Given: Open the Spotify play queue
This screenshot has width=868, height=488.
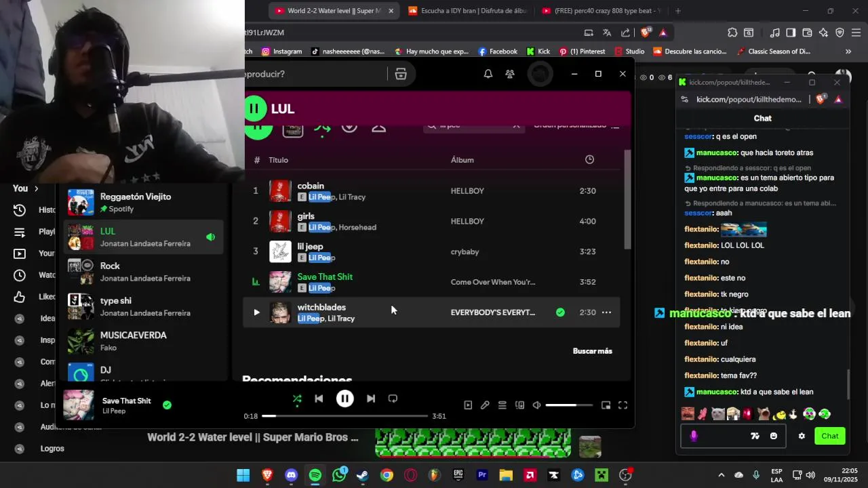Looking at the screenshot, I should [x=502, y=405].
